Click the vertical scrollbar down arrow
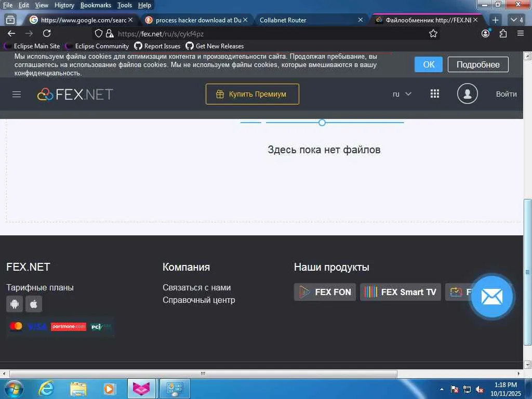This screenshot has height=399, width=532. 527,365
